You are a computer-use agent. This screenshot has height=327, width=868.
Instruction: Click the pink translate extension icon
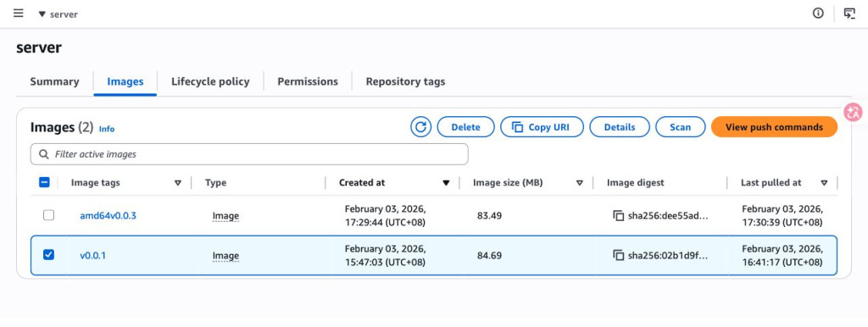853,112
